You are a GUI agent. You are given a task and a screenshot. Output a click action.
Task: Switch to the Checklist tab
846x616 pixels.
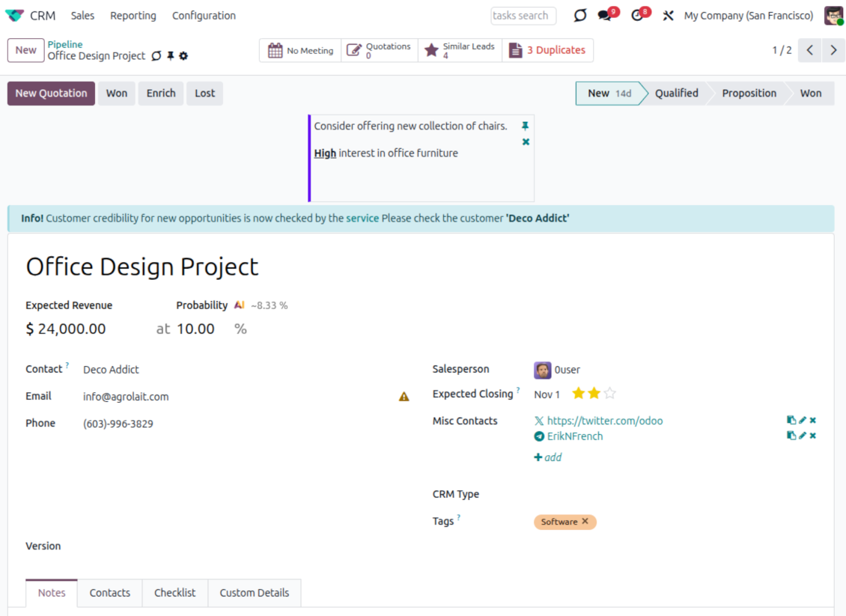point(174,593)
